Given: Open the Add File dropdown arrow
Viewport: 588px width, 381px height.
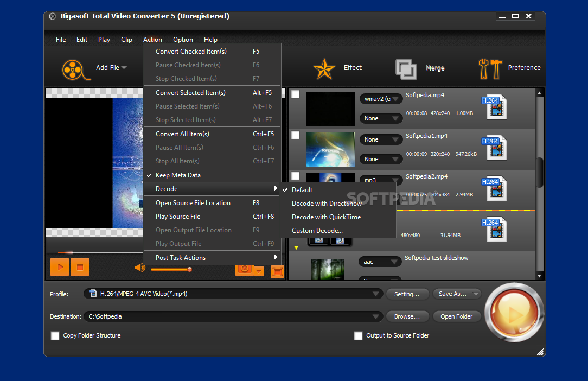Looking at the screenshot, I should pos(124,67).
